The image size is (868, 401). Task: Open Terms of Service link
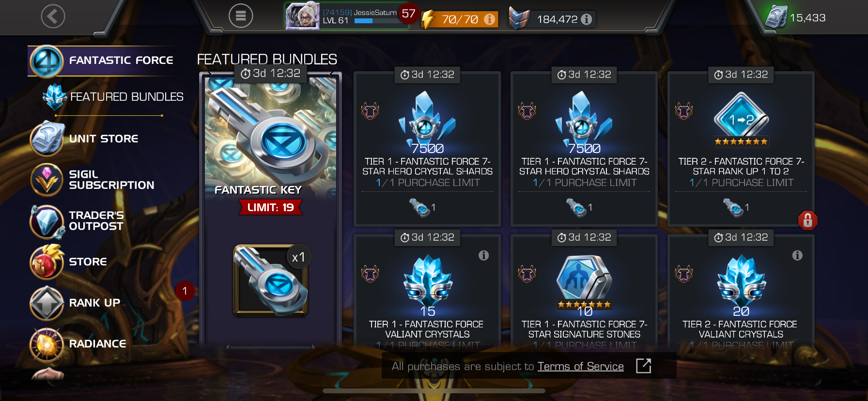pos(580,367)
